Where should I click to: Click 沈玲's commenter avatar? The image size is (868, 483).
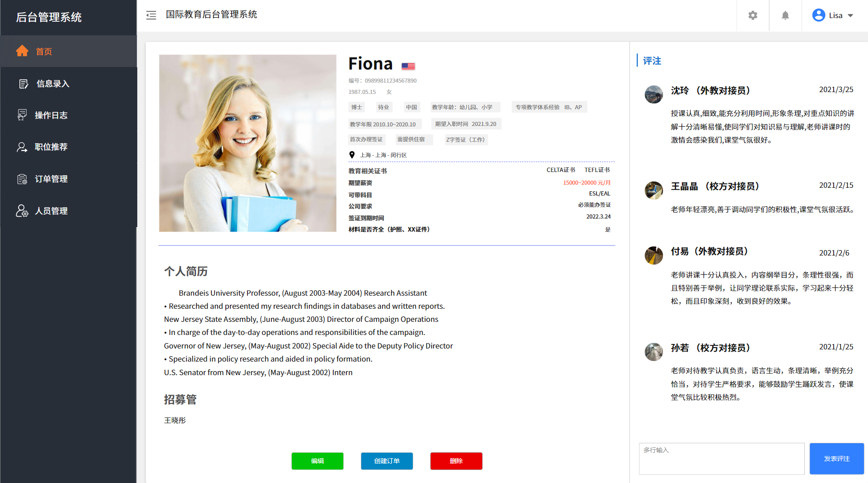coord(653,94)
